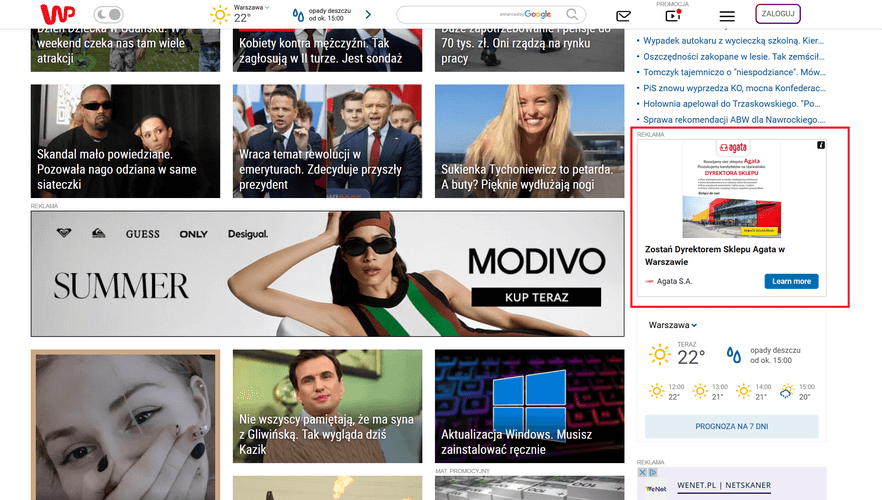Expand Warszawa city selector in header
882x500 pixels.
click(251, 7)
